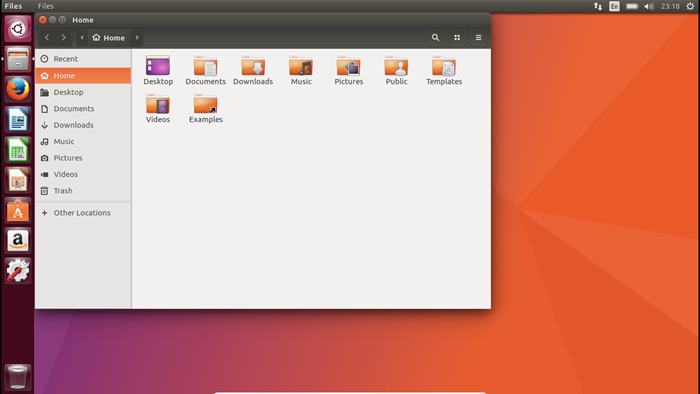The image size is (700, 394).
Task: Open the Music folder icon
Action: [x=300, y=66]
